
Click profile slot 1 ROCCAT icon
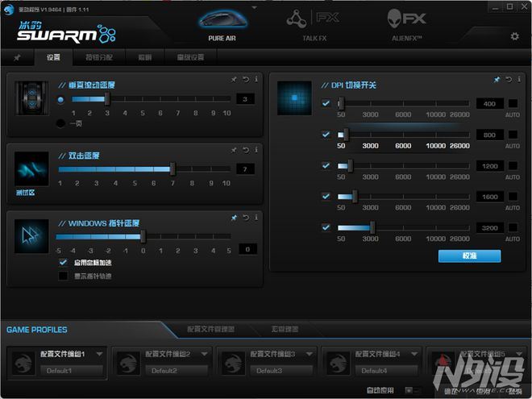[23, 363]
